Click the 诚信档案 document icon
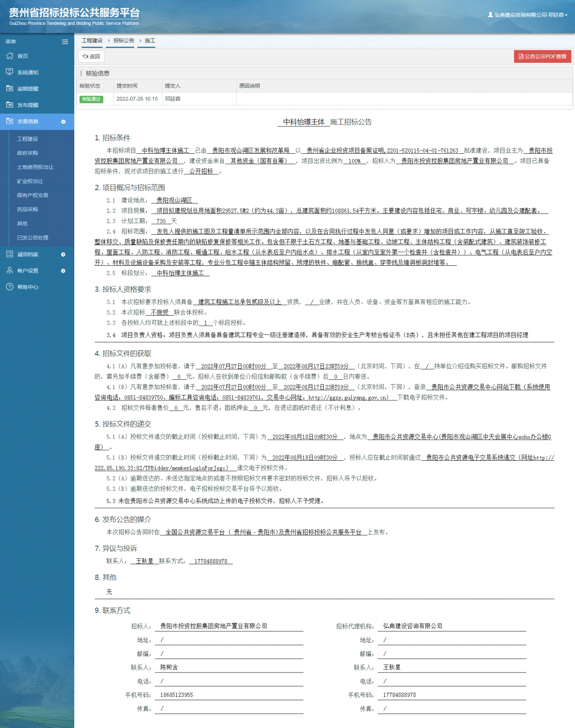This screenshot has width=575, height=728. pyautogui.click(x=9, y=254)
